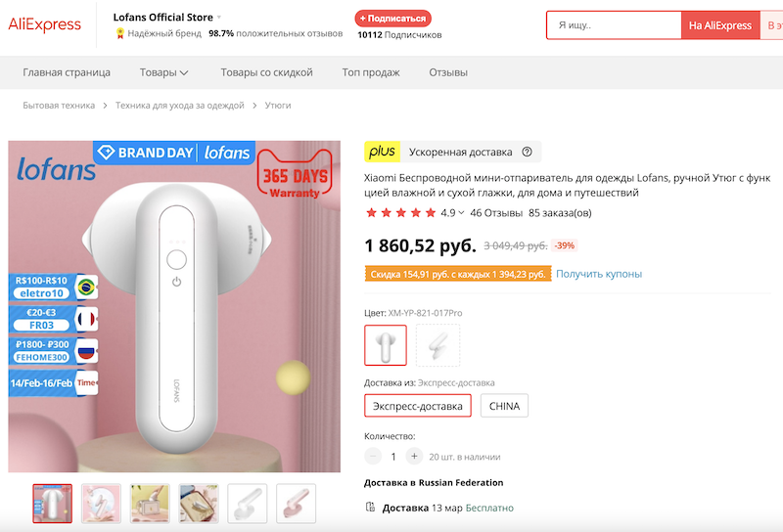The height and width of the screenshot is (532, 783).
Task: Click the AliExpress logo
Action: 45,25
